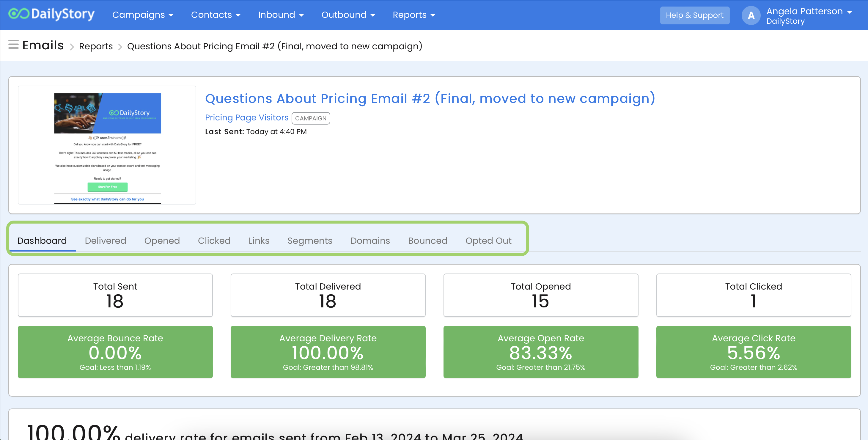The width and height of the screenshot is (868, 440).
Task: Switch to the Opened tab
Action: (162, 241)
